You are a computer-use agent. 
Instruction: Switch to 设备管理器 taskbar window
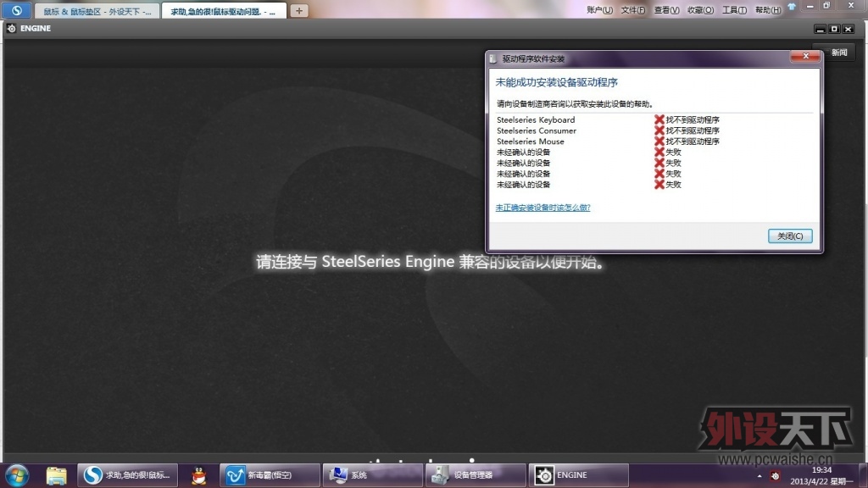[x=476, y=475]
